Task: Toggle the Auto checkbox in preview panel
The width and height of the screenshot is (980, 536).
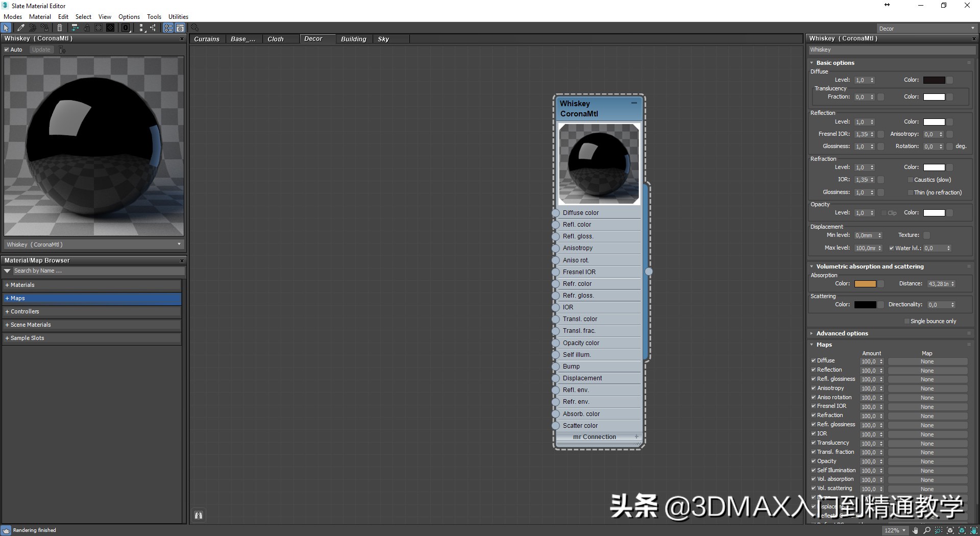Action: (x=6, y=50)
